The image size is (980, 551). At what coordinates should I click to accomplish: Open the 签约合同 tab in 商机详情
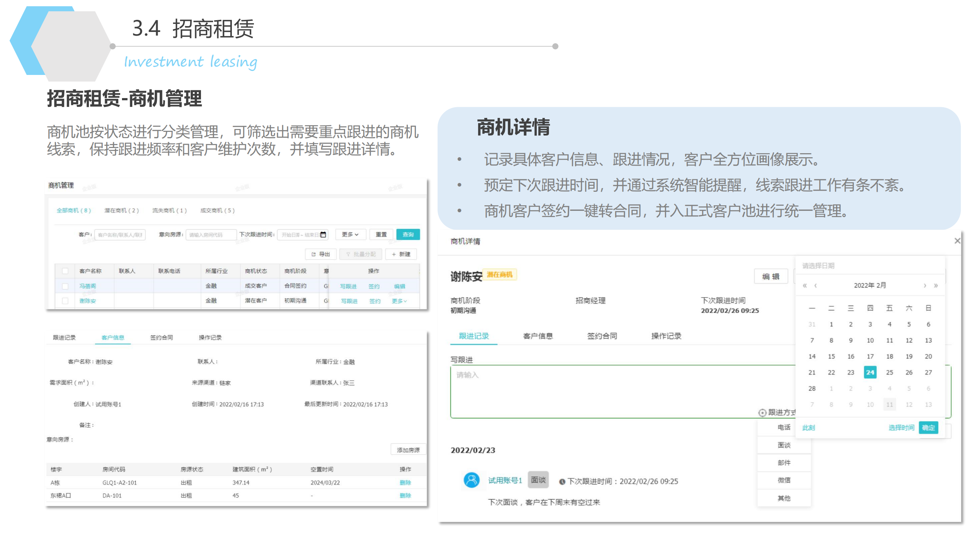coord(602,336)
